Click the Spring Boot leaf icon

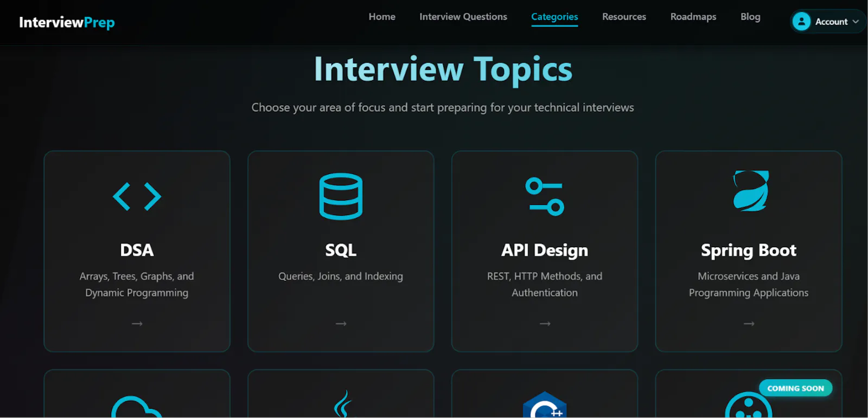[x=751, y=191]
